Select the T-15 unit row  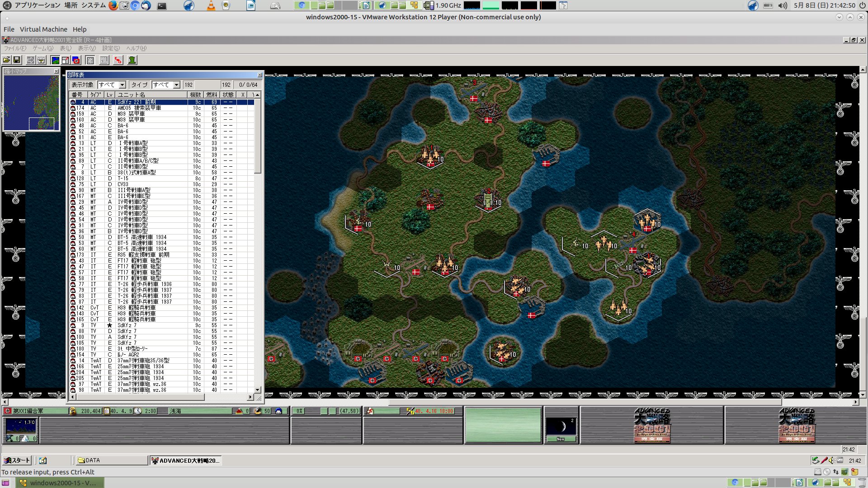[x=161, y=178]
